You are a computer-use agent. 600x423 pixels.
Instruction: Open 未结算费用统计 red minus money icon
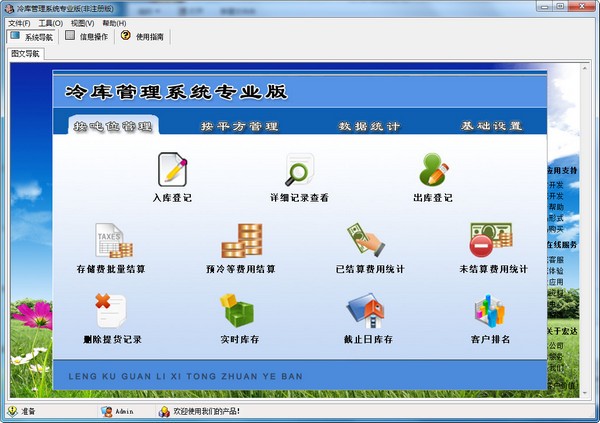coord(491,240)
